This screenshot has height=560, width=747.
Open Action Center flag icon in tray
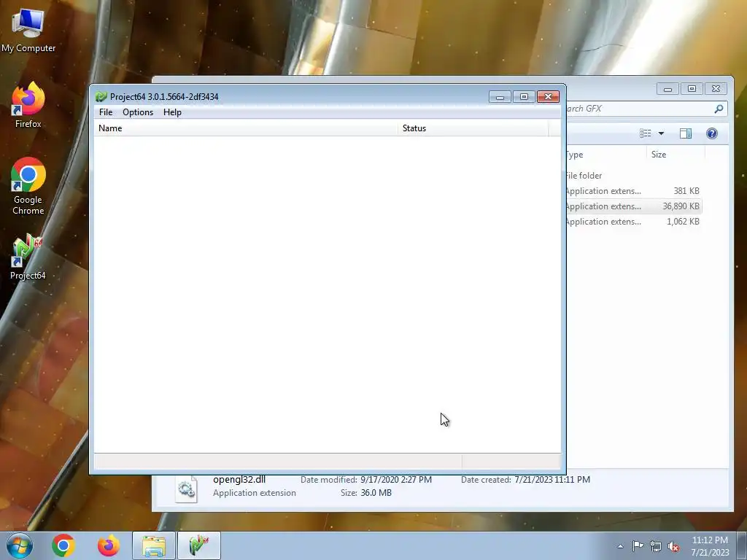(x=638, y=546)
